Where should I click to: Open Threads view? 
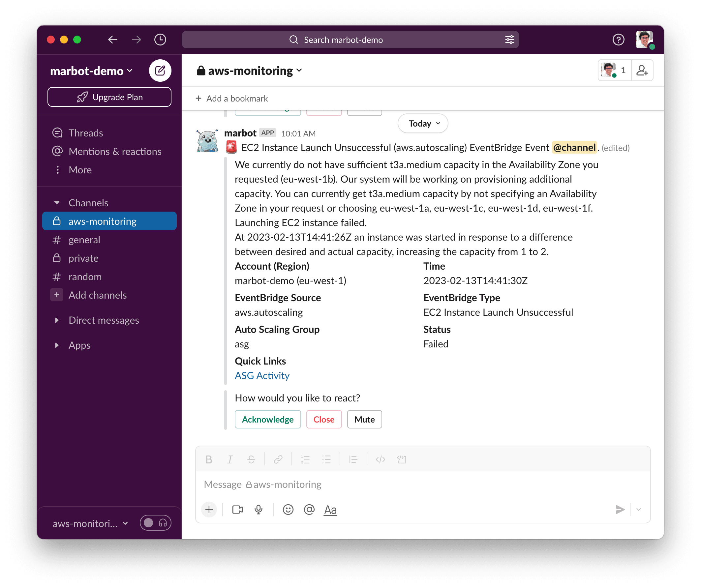pyautogui.click(x=109, y=133)
